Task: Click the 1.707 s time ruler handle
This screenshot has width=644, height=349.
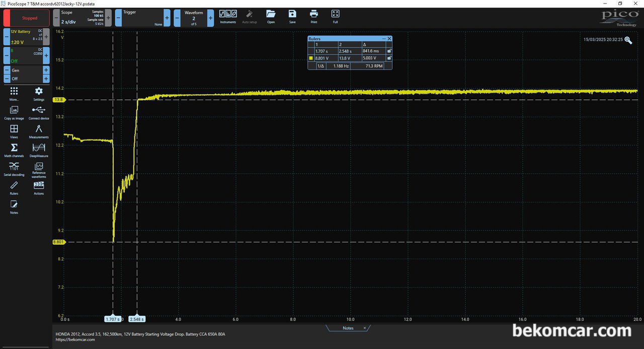Action: [112, 319]
